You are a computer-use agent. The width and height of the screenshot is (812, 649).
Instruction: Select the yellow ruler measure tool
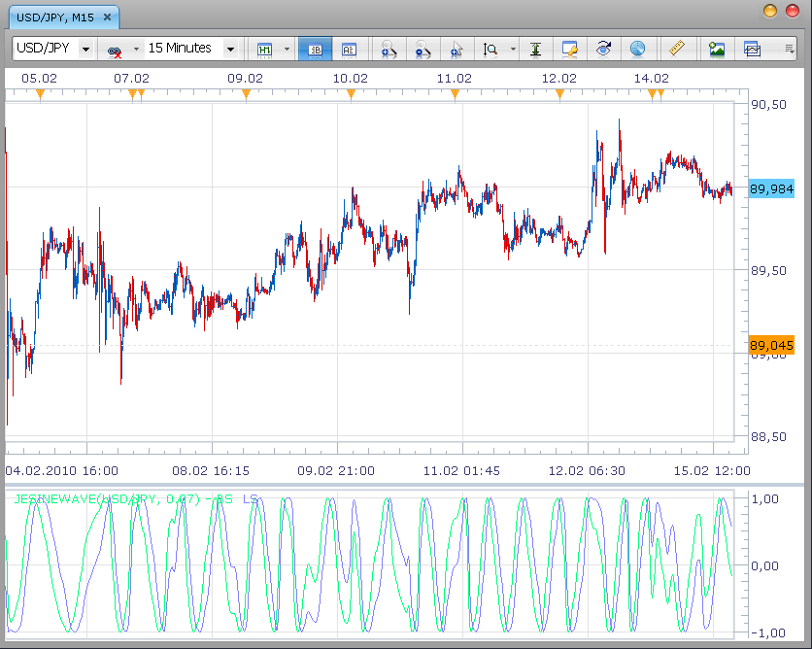click(677, 49)
